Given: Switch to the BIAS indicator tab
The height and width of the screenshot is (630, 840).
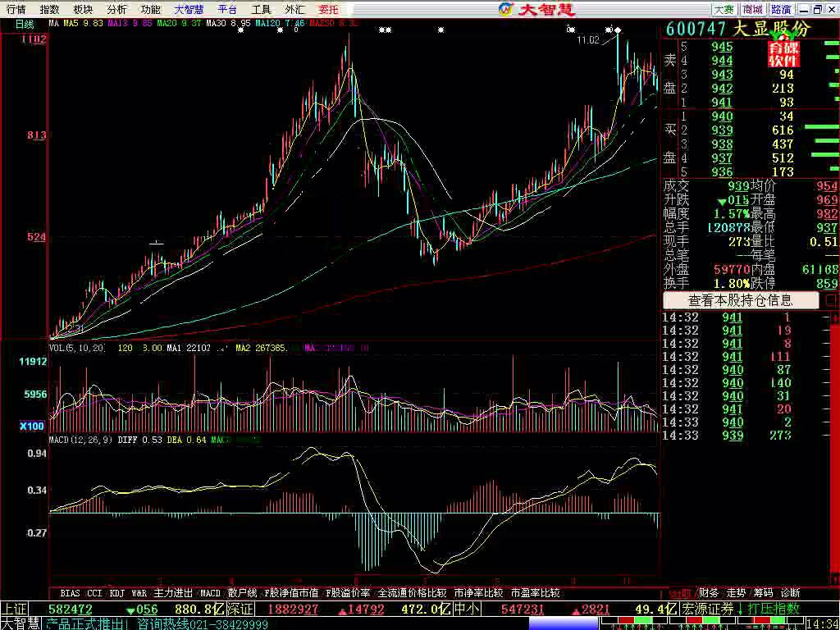Looking at the screenshot, I should pos(71,593).
